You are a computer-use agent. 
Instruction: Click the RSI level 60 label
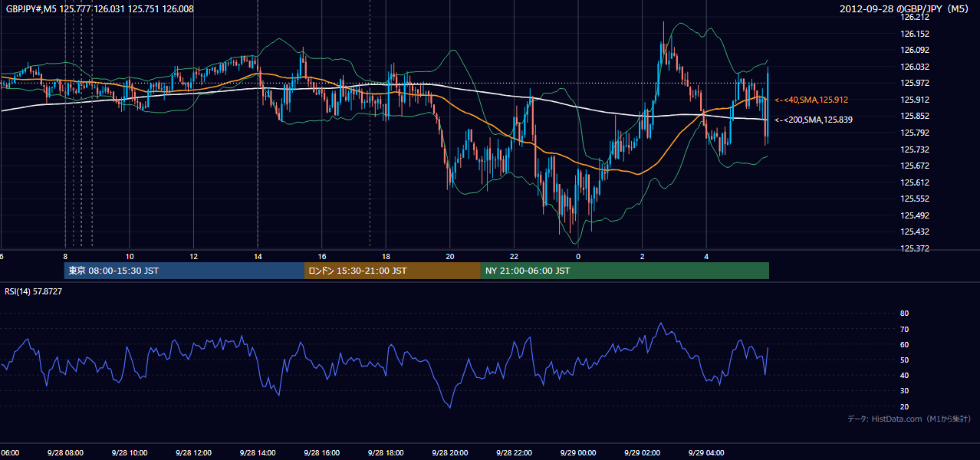click(904, 344)
